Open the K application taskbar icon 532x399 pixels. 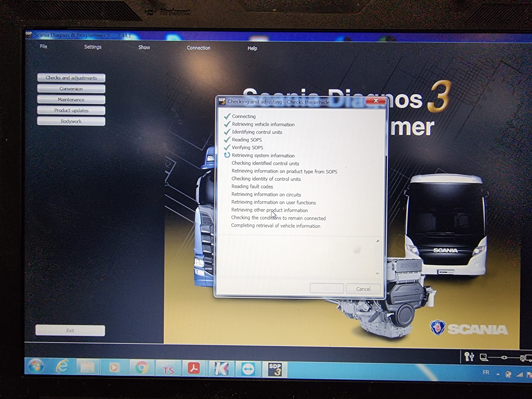(x=221, y=369)
